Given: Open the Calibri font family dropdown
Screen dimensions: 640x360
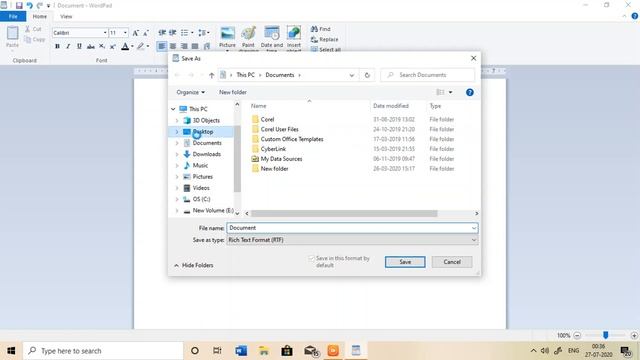Looking at the screenshot, I should pyautogui.click(x=105, y=33).
